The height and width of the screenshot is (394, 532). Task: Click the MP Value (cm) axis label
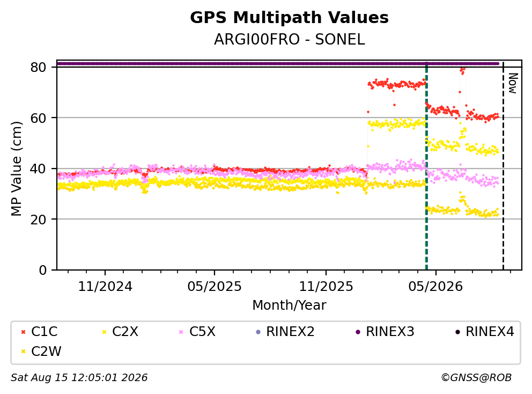[x=16, y=169]
